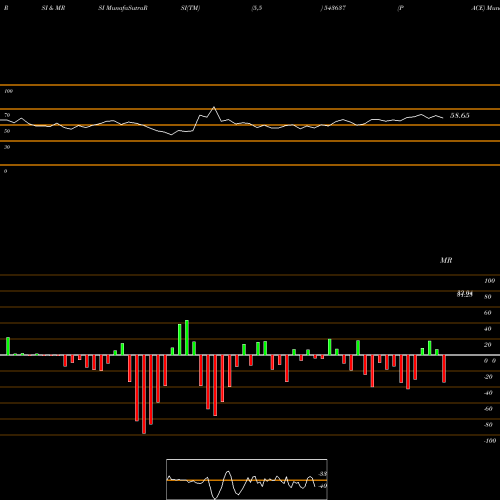Select the deepest red histogram bar
This screenshot has width=500, height=500.
(144, 394)
